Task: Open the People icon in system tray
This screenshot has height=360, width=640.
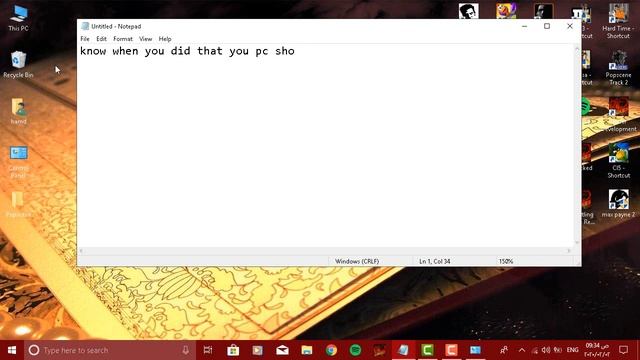Action: pyautogui.click(x=504, y=350)
